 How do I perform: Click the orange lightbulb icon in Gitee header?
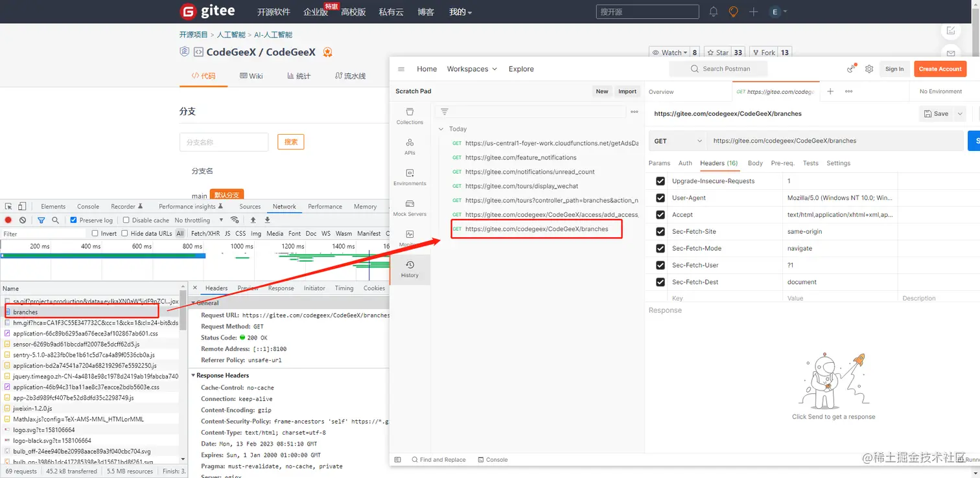coord(733,12)
